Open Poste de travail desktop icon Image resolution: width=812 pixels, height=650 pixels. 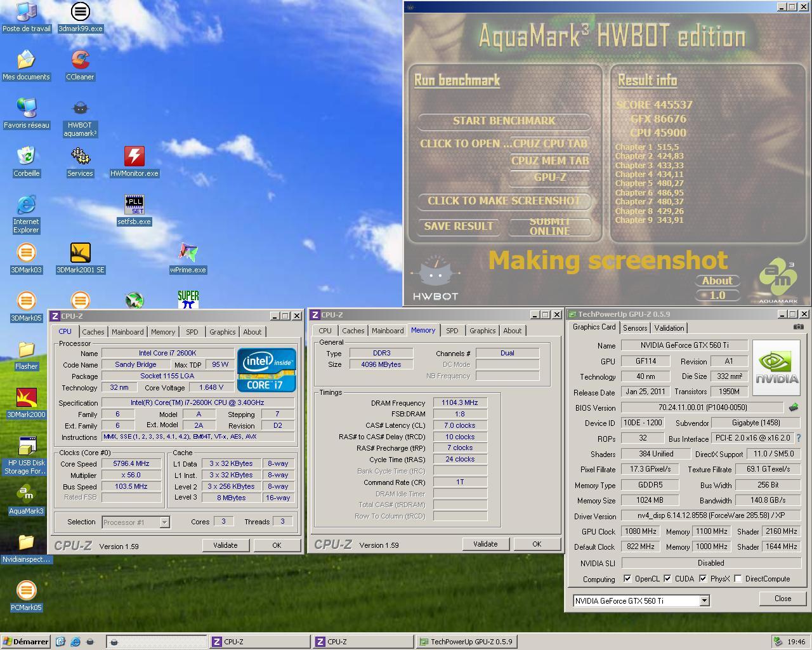coord(26,17)
